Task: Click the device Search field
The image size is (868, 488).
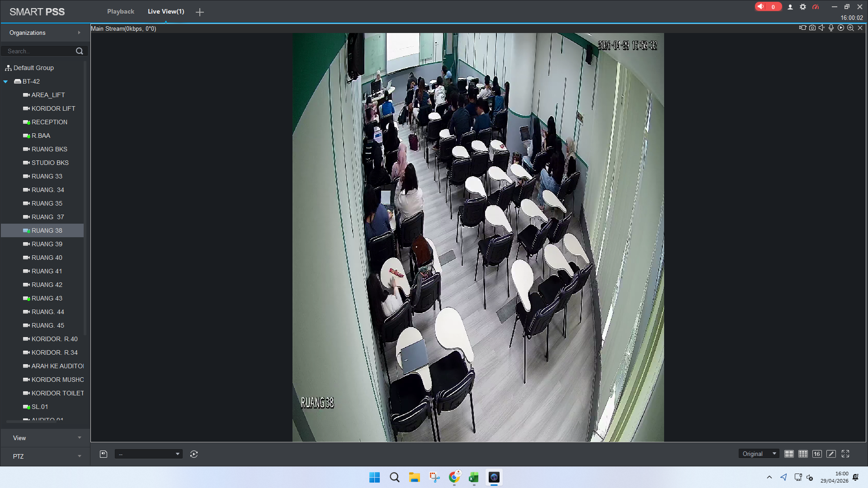Action: (x=40, y=51)
